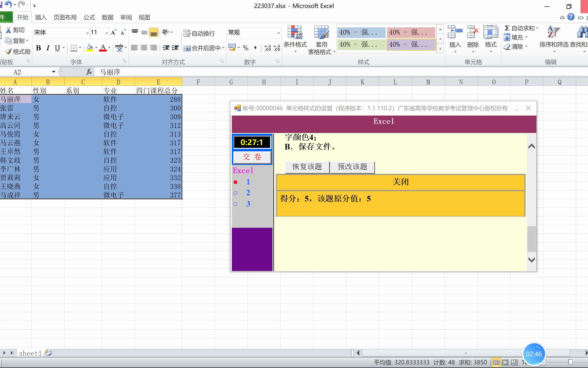Switch to the 数据 ribbon tab
588x368 pixels.
coord(107,17)
